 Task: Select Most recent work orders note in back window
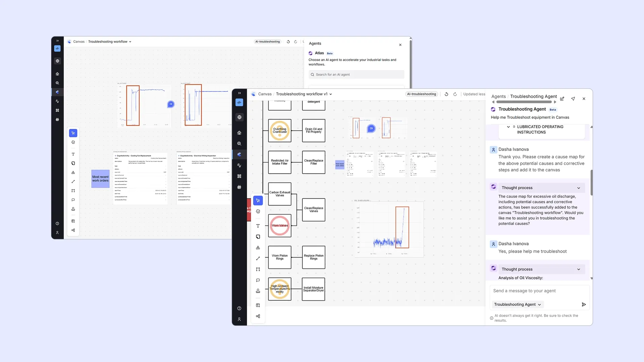tap(100, 179)
